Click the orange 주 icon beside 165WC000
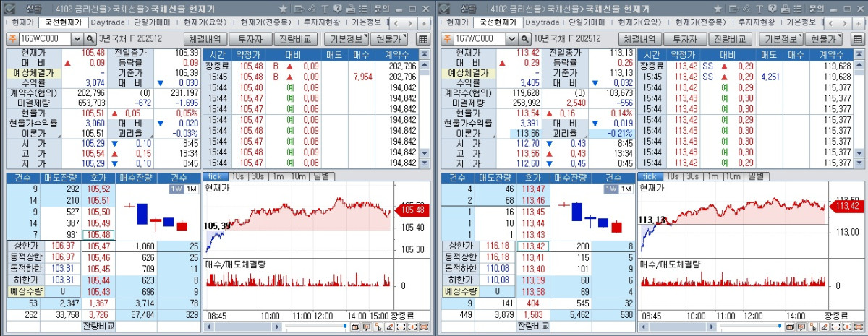 13,39
